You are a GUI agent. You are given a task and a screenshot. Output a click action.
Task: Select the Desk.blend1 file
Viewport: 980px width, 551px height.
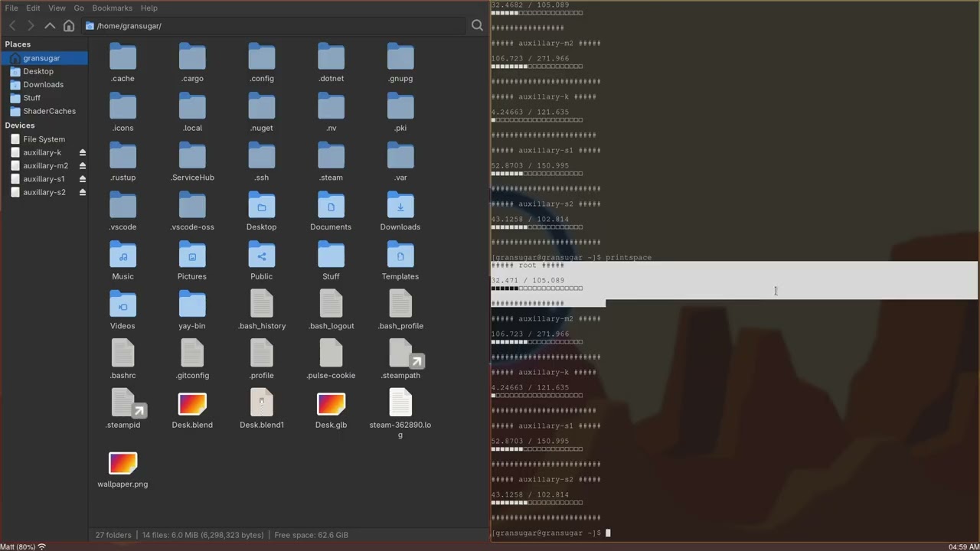261,404
